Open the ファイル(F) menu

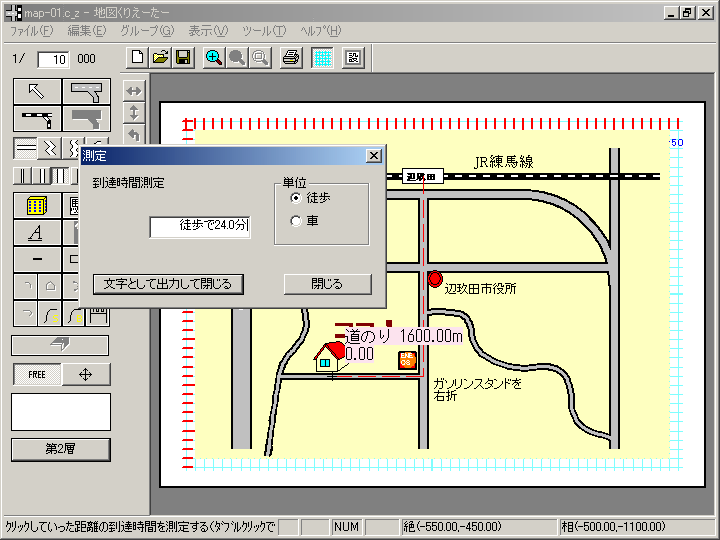pos(32,31)
